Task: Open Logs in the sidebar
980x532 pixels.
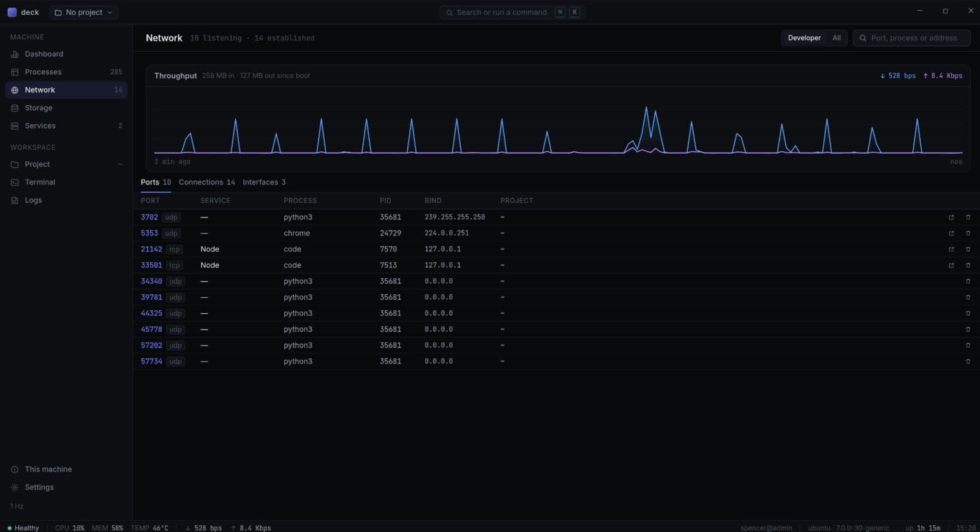Action: [x=66, y=200]
